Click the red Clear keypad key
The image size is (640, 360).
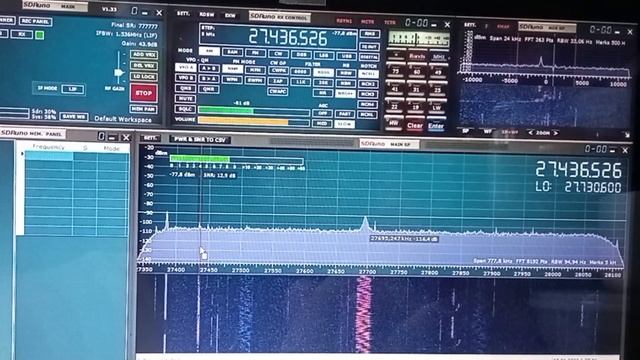coord(415,125)
